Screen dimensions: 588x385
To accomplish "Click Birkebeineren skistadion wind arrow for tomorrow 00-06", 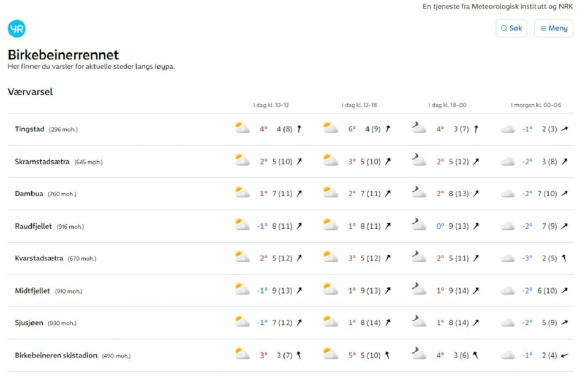I will click(564, 355).
